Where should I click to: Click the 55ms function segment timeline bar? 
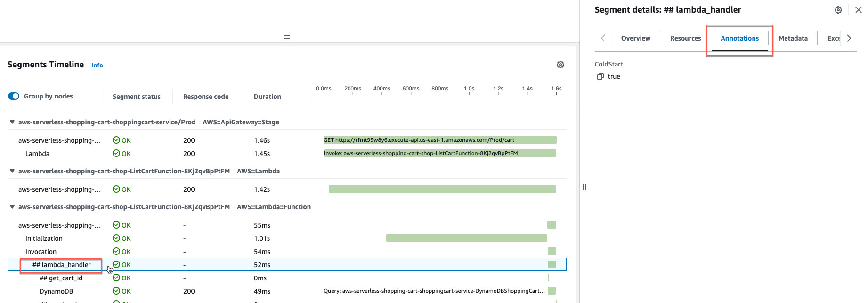point(552,225)
